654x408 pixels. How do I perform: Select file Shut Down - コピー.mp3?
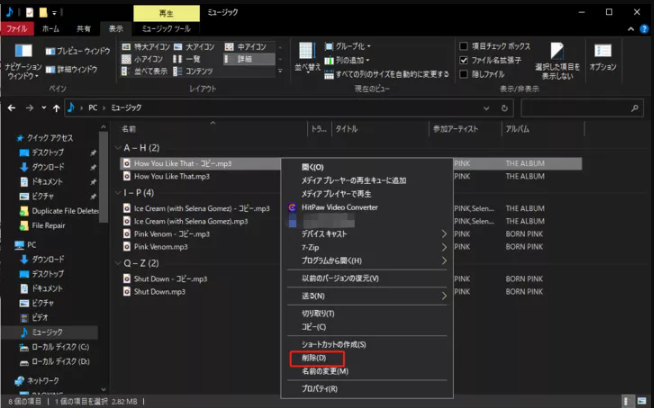click(170, 279)
